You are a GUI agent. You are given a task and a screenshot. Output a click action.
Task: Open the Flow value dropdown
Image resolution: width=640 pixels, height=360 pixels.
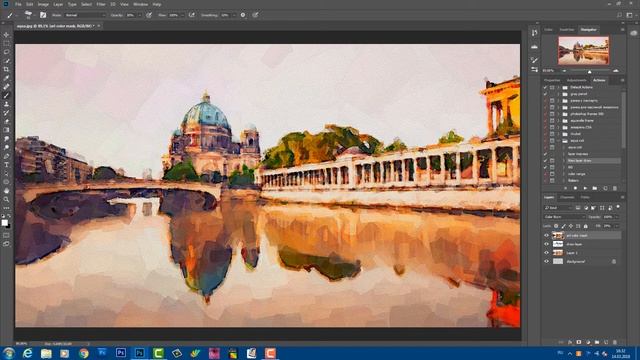182,15
